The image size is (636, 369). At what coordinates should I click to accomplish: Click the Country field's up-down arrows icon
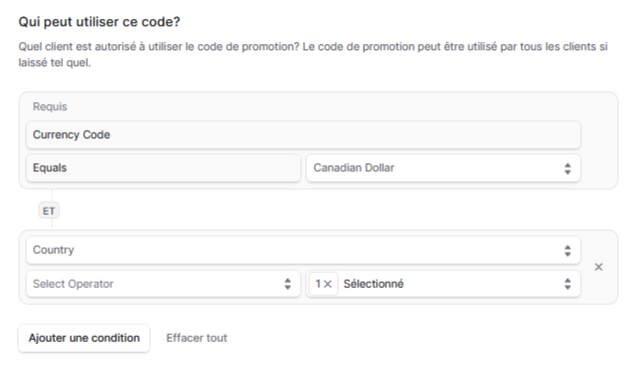point(567,251)
